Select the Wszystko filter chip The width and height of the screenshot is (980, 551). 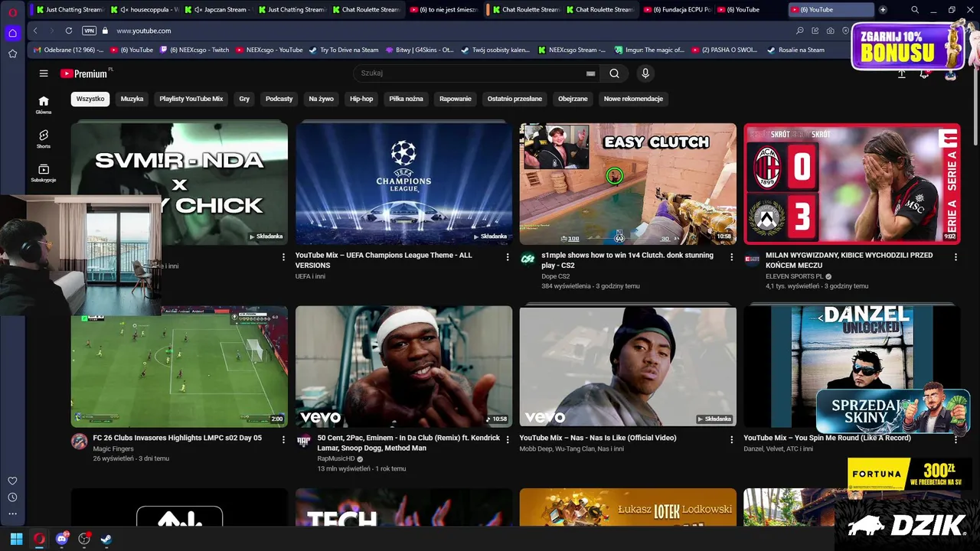pyautogui.click(x=90, y=99)
